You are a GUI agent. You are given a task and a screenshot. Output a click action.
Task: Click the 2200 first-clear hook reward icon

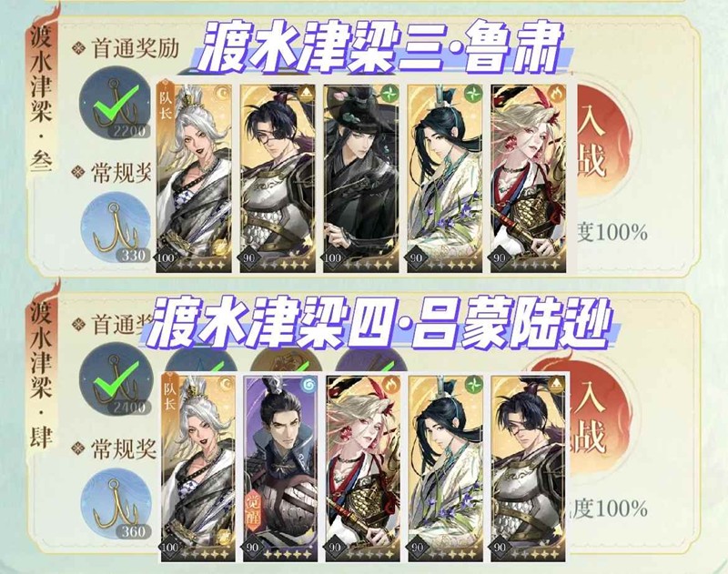tap(116, 106)
